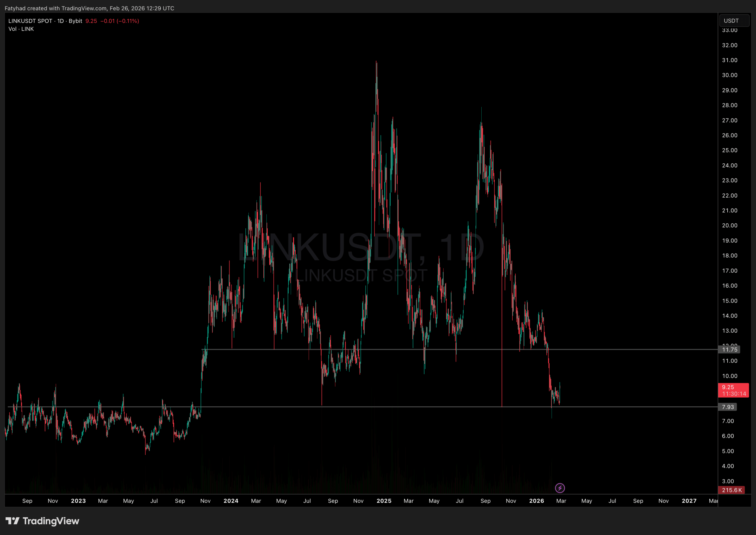Click the Fatyhad TradingView.com attribution link
Viewport: 756px width, 535px height.
click(x=89, y=8)
